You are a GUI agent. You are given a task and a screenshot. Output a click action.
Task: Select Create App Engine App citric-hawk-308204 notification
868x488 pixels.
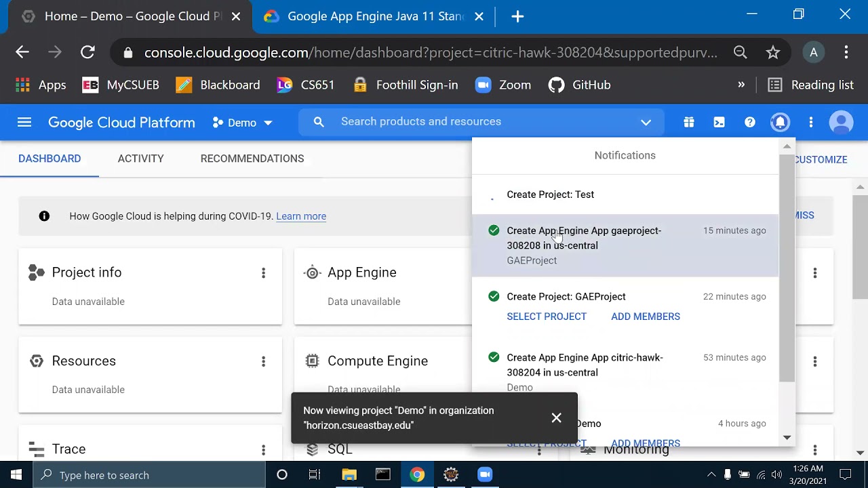point(625,372)
